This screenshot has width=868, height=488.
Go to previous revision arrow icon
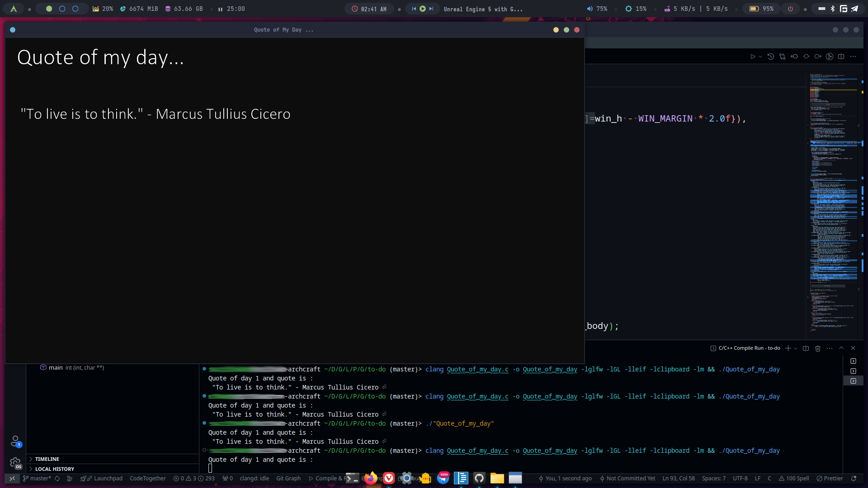pyautogui.click(x=794, y=56)
